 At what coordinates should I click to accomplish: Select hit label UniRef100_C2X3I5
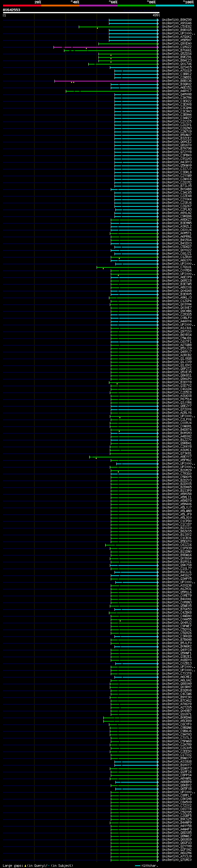(x=177, y=122)
